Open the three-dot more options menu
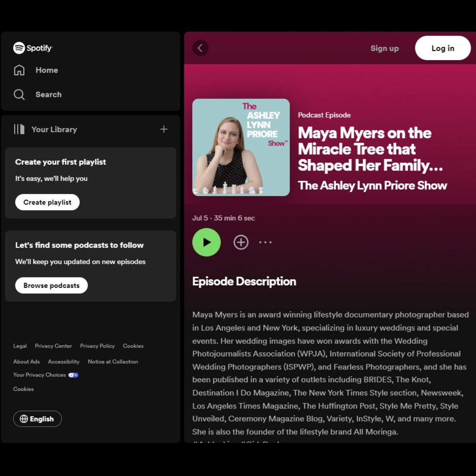This screenshot has height=476, width=476. pos(265,242)
